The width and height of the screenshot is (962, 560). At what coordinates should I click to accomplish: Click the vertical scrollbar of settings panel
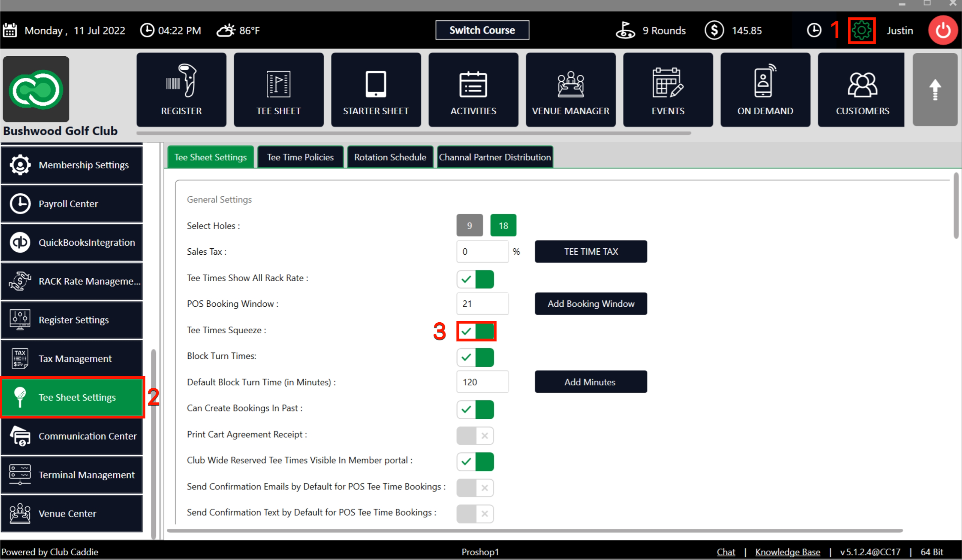[956, 206]
